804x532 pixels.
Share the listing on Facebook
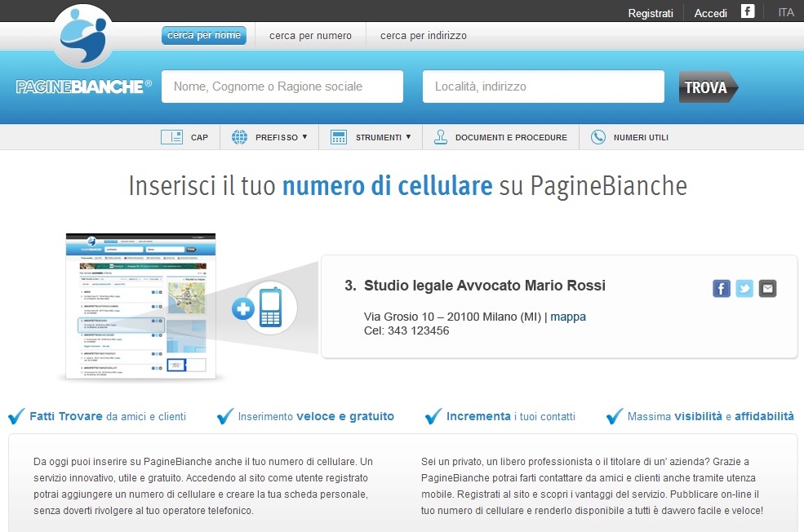click(721, 289)
